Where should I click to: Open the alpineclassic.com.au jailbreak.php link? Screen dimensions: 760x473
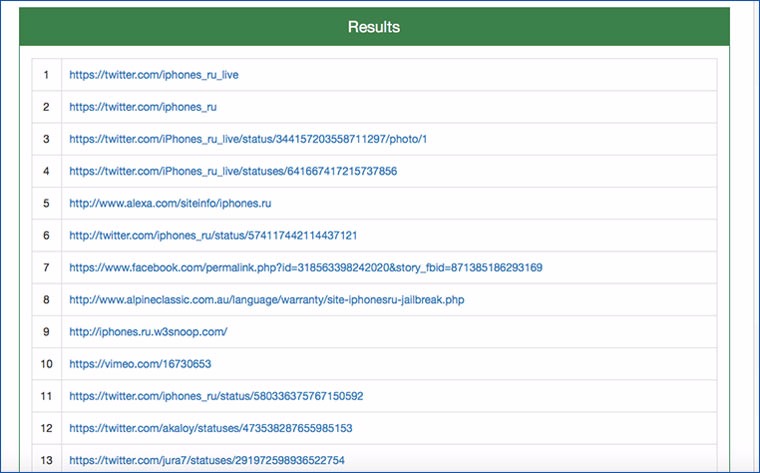267,300
